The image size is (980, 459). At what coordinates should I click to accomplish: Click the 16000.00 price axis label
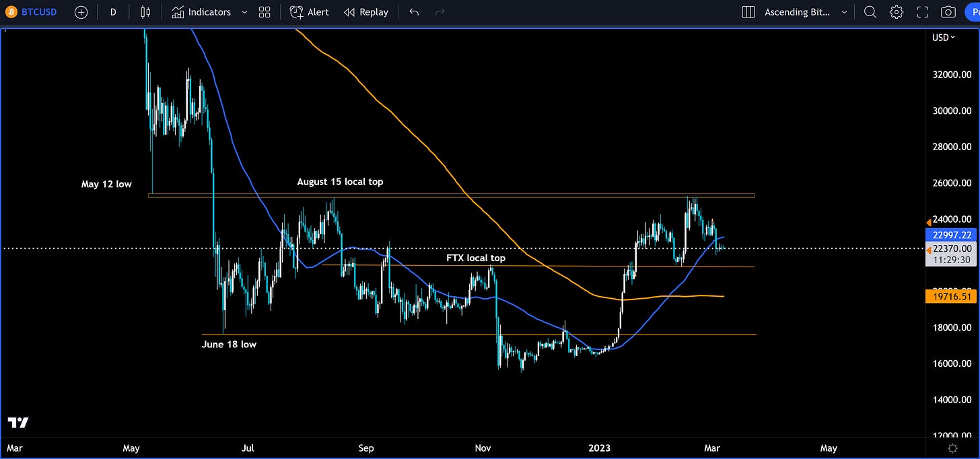point(952,363)
